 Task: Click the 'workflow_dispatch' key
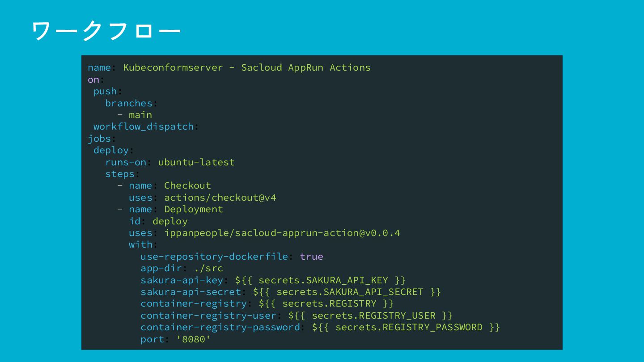(144, 126)
